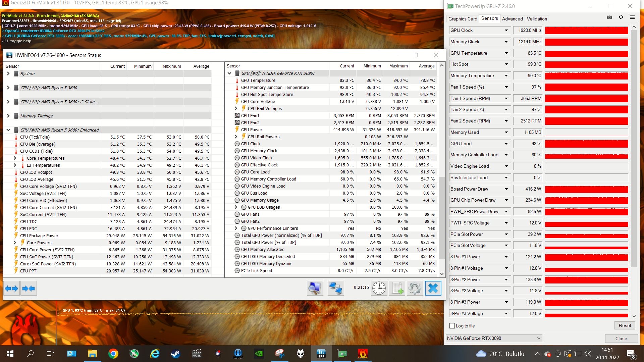Image resolution: width=644 pixels, height=362 pixels.
Task: Take a GPU-Z screenshot with the camera icon
Action: [609, 17]
